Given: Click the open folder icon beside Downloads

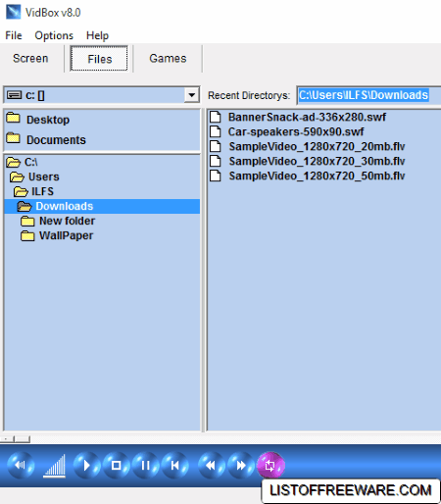Looking at the screenshot, I should click(24, 206).
